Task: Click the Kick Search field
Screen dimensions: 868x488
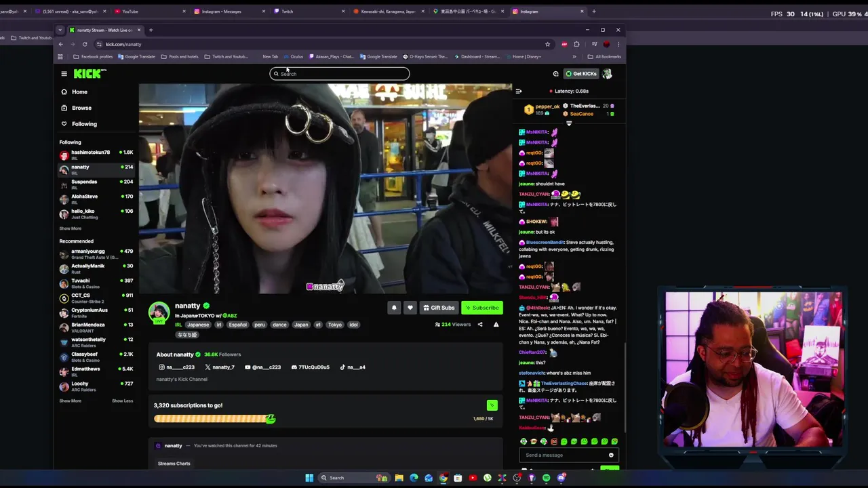Action: (x=340, y=74)
